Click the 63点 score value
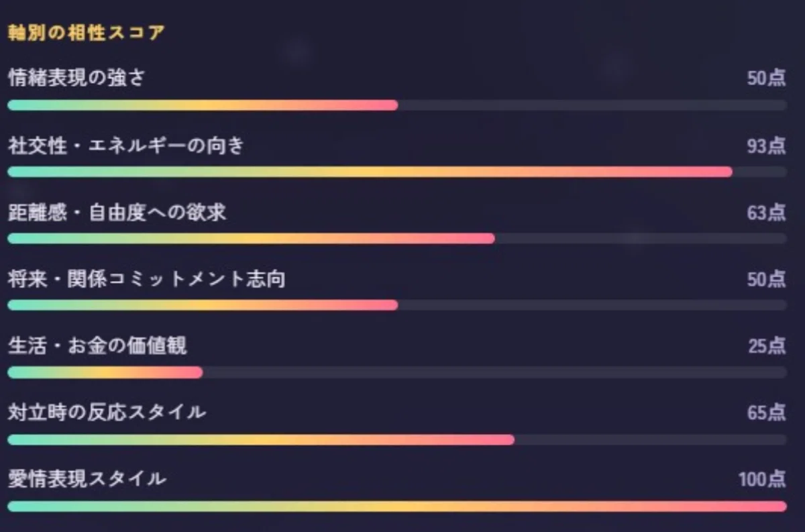Image resolution: width=805 pixels, height=532 pixels. pyautogui.click(x=767, y=213)
